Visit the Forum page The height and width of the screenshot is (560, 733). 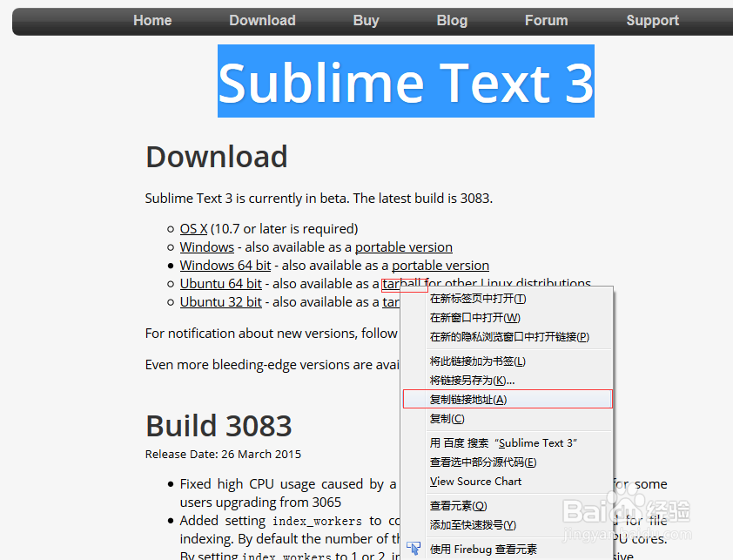pyautogui.click(x=546, y=21)
